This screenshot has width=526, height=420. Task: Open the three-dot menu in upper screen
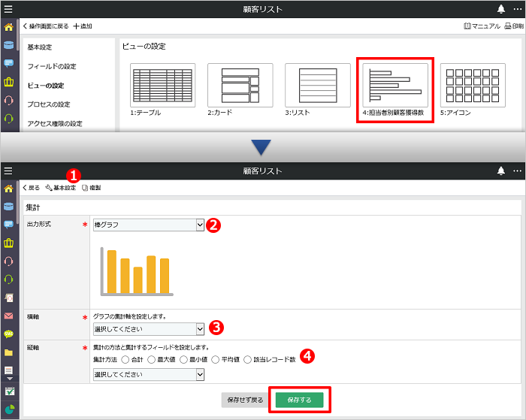coord(517,9)
